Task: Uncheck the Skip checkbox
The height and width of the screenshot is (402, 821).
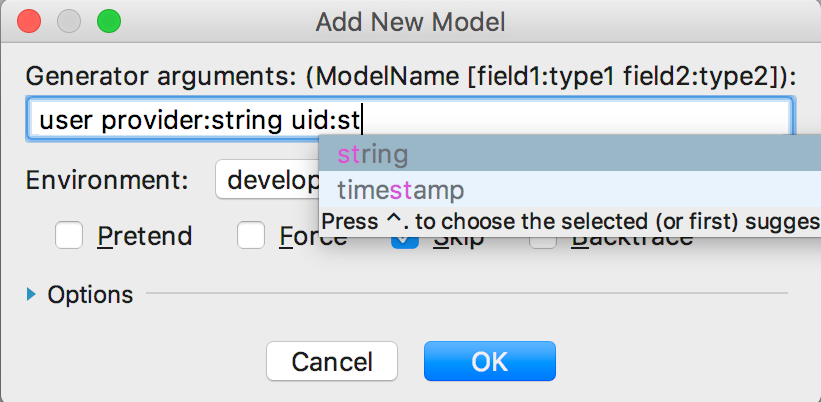Action: click(x=404, y=242)
